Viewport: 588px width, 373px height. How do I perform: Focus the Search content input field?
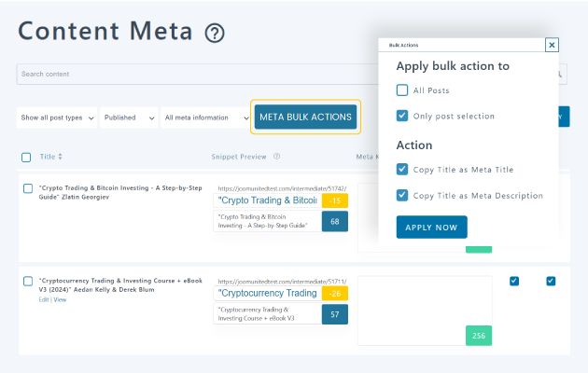pos(187,74)
